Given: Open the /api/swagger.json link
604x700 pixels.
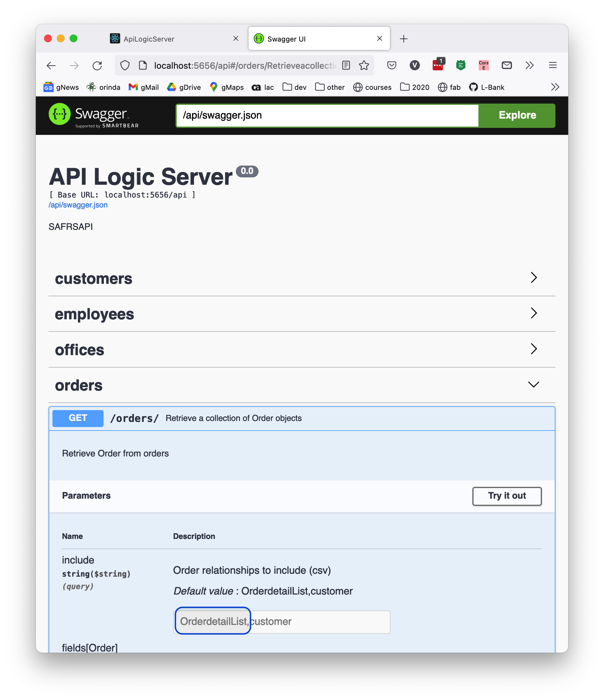Looking at the screenshot, I should [78, 205].
